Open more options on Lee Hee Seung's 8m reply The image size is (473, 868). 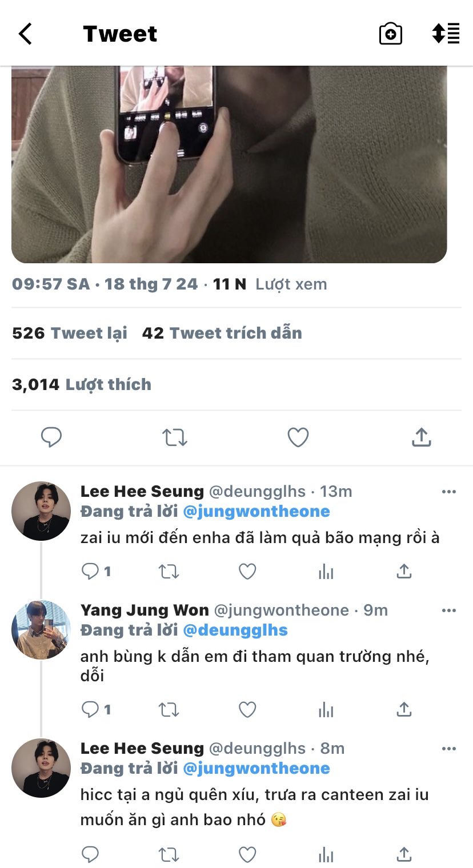click(x=449, y=749)
